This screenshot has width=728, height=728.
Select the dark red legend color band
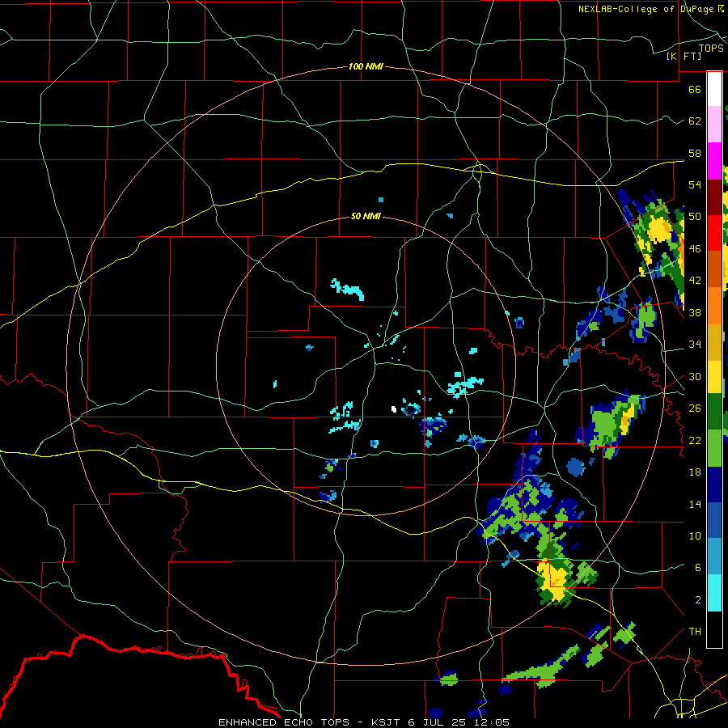tap(714, 197)
